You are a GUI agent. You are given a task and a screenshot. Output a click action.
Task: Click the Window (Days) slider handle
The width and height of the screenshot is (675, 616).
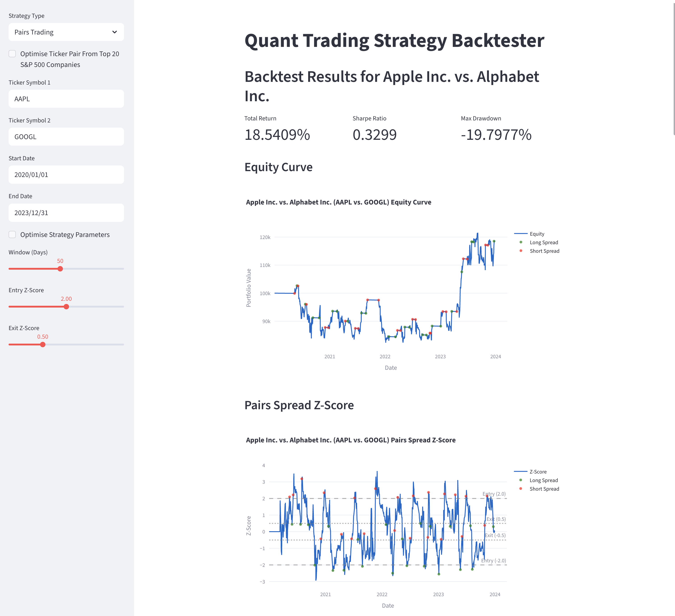(x=60, y=269)
